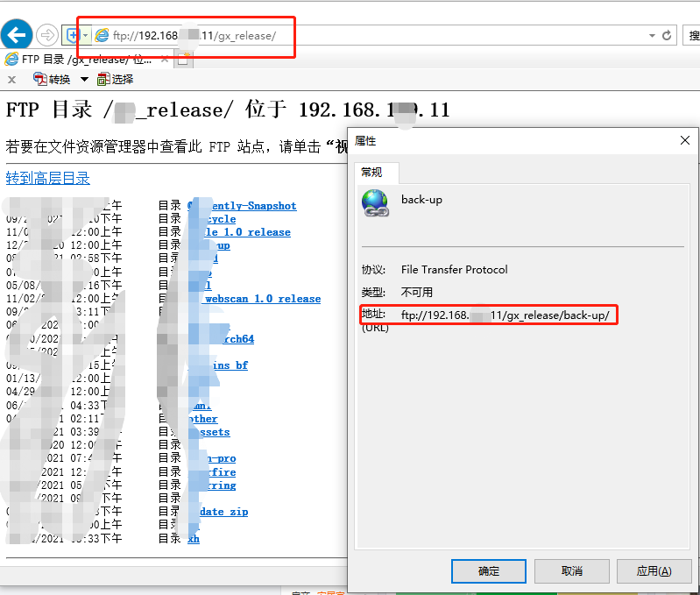This screenshot has height=595, width=700.
Task: Expand the 转换 dropdown arrow
Action: (84, 80)
